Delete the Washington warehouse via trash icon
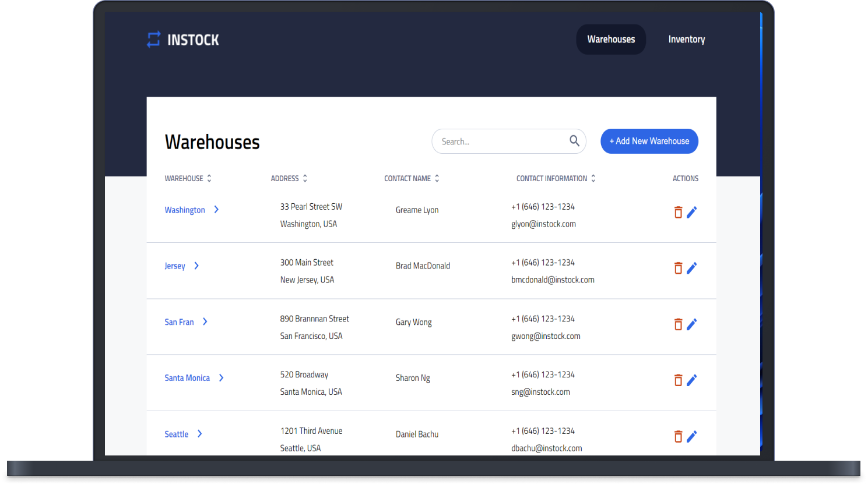This screenshot has height=484, width=868. [x=678, y=212]
